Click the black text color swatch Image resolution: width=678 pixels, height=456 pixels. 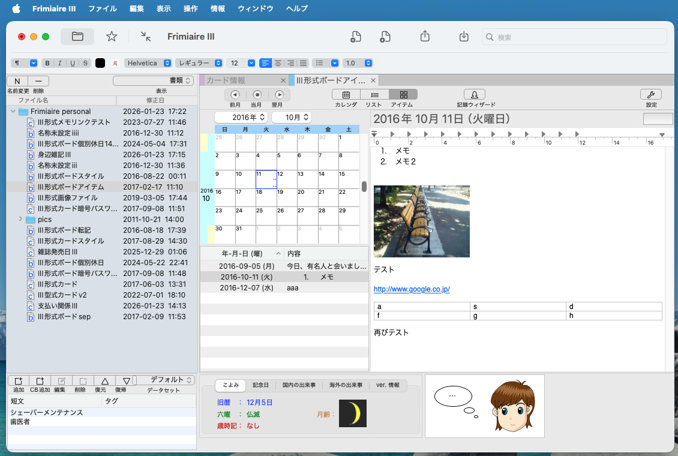tap(100, 63)
